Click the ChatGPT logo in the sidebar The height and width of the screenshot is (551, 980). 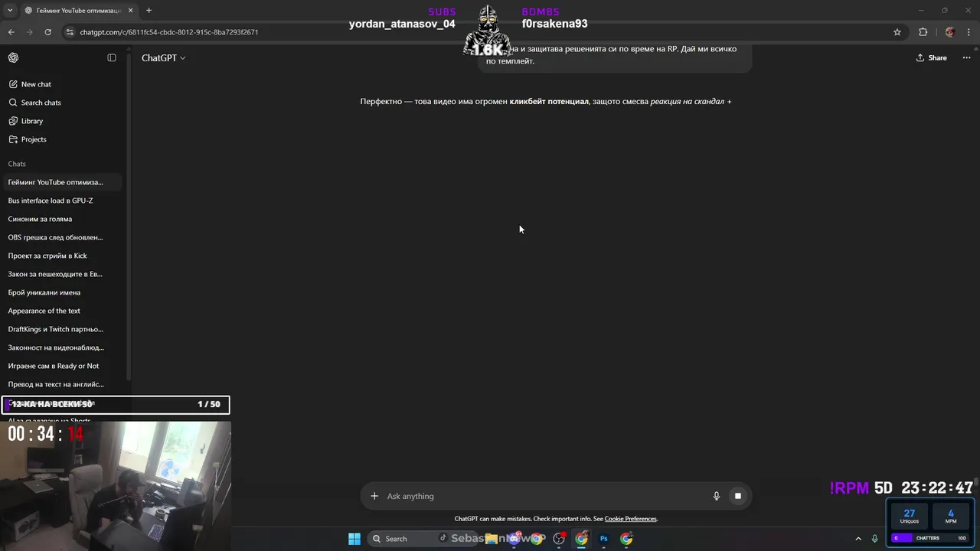pyautogui.click(x=13, y=57)
